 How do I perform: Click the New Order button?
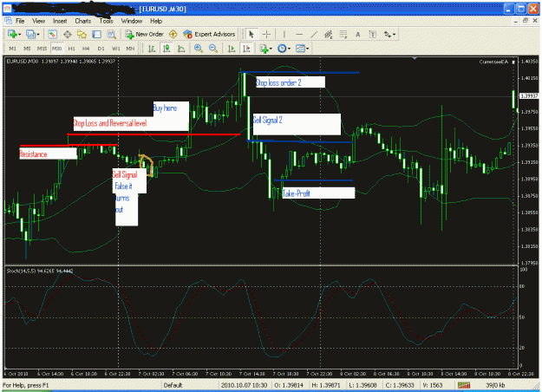[x=144, y=34]
